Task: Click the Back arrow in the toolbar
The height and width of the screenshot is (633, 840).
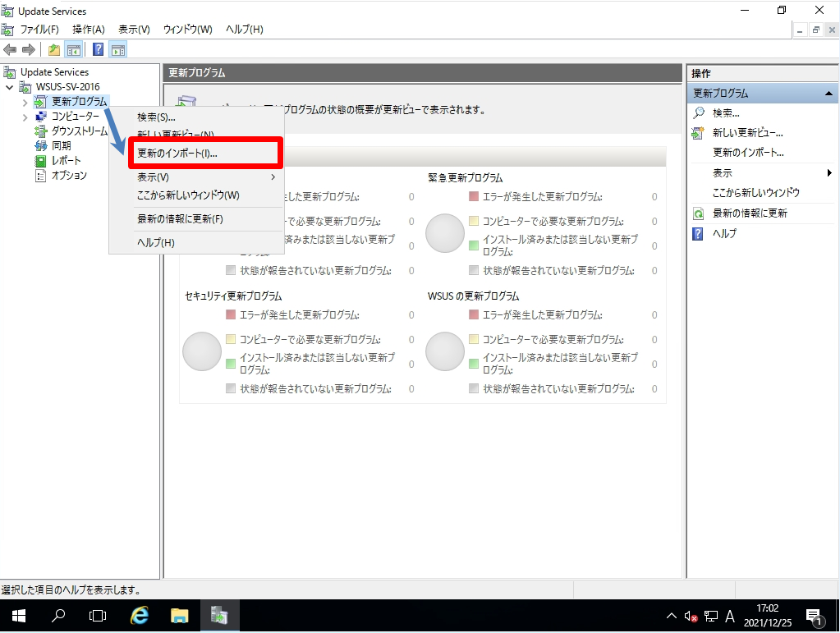Action: coord(10,50)
